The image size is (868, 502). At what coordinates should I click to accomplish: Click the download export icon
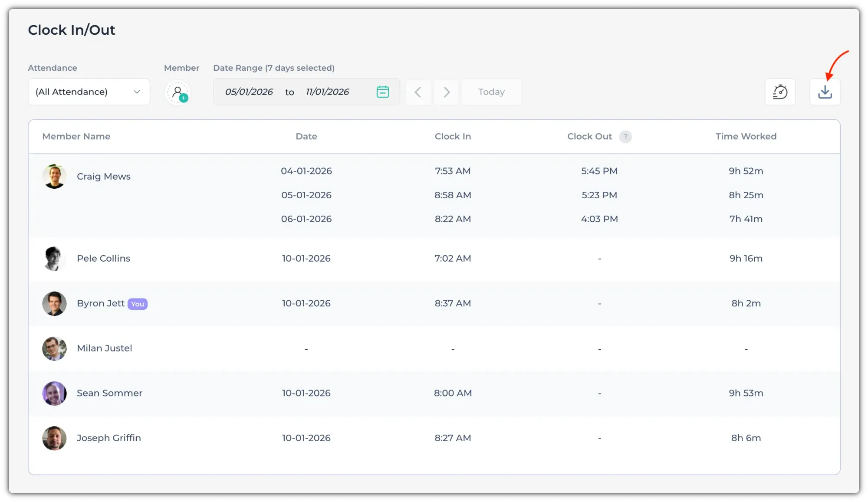pos(825,92)
